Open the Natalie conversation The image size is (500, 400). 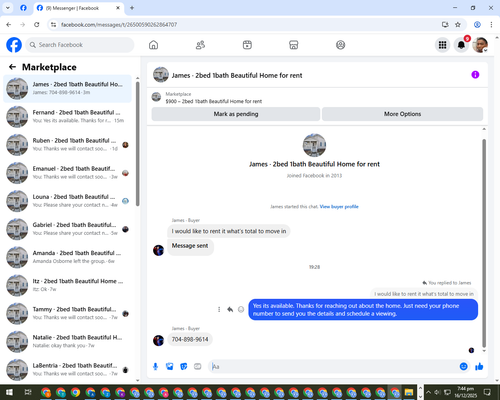[x=67, y=342]
